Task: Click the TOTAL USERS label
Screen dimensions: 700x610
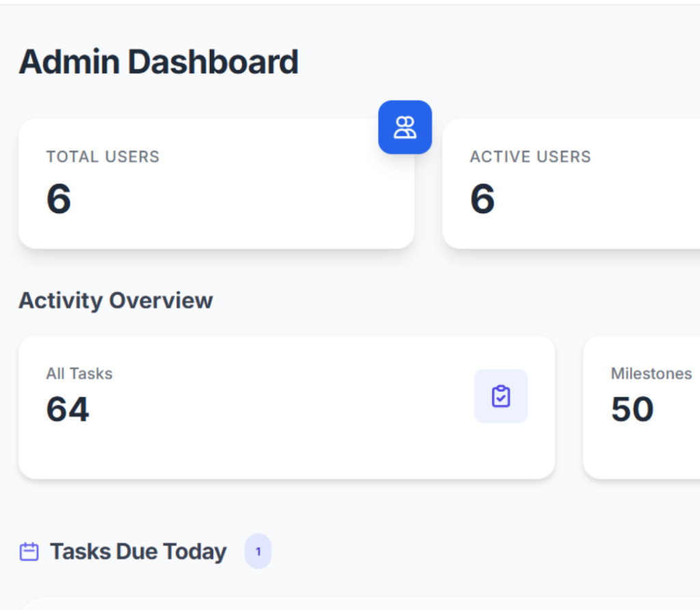Action: (103, 156)
